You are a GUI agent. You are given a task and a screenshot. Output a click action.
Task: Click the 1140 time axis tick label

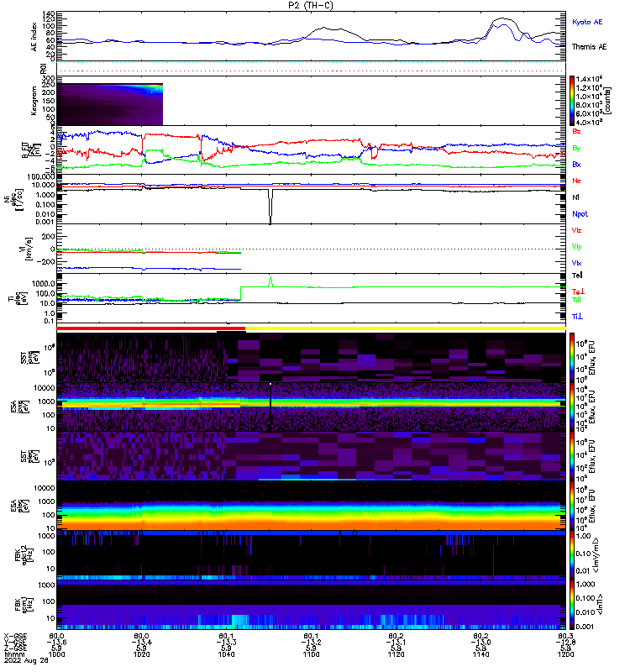click(480, 654)
